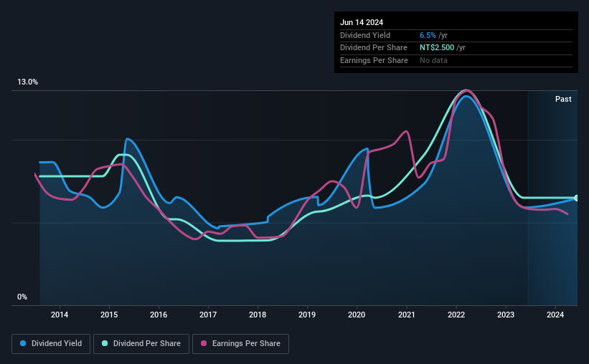
Task: Click the data point marker at chart end
Action: 576,198
